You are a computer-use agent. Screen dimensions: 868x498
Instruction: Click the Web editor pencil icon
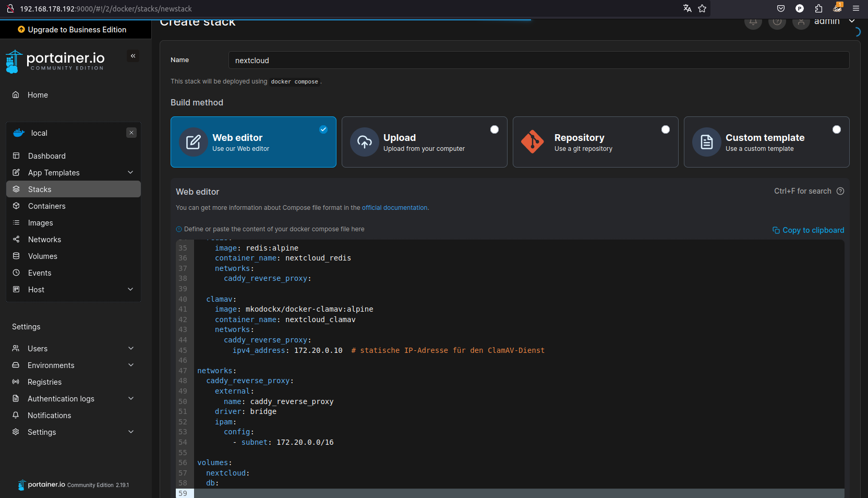pos(194,142)
